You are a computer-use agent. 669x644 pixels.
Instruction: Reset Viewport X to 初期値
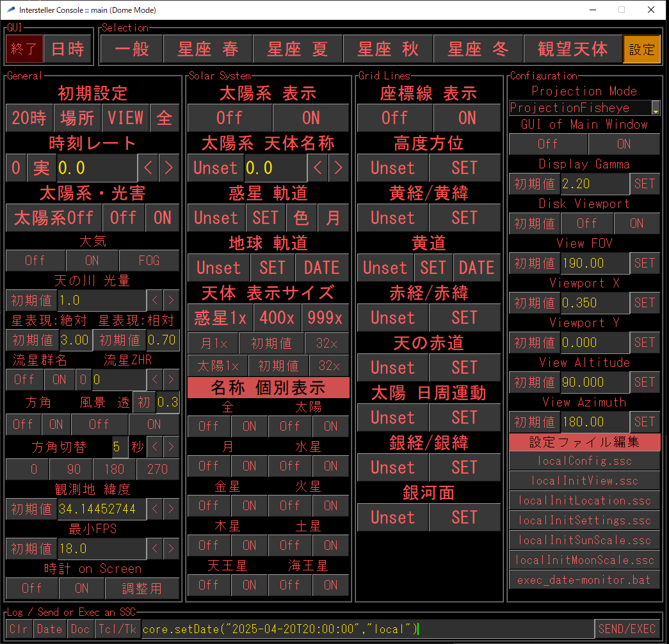click(x=535, y=303)
